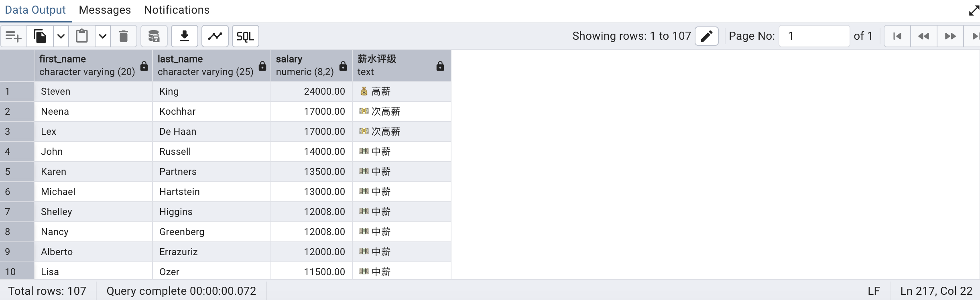980x300 pixels.
Task: Click the Copy icon in toolbar
Action: 40,36
